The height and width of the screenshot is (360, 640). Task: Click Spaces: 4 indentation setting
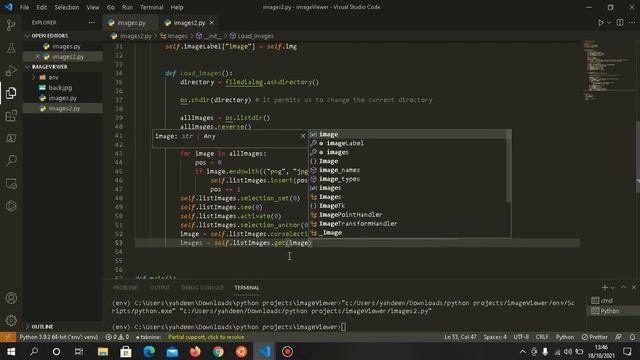coord(495,337)
